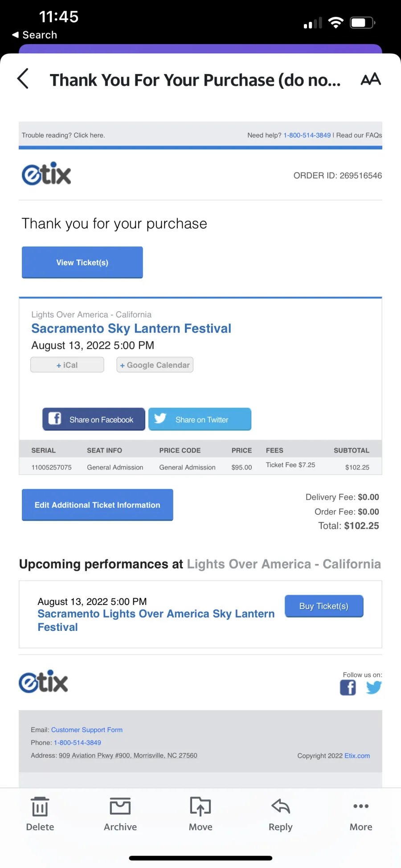Reply to this email
Viewport: 401px width, 868px height.
pyautogui.click(x=281, y=814)
